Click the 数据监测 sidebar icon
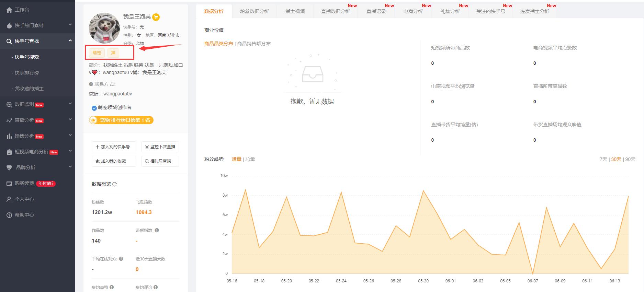 point(9,104)
